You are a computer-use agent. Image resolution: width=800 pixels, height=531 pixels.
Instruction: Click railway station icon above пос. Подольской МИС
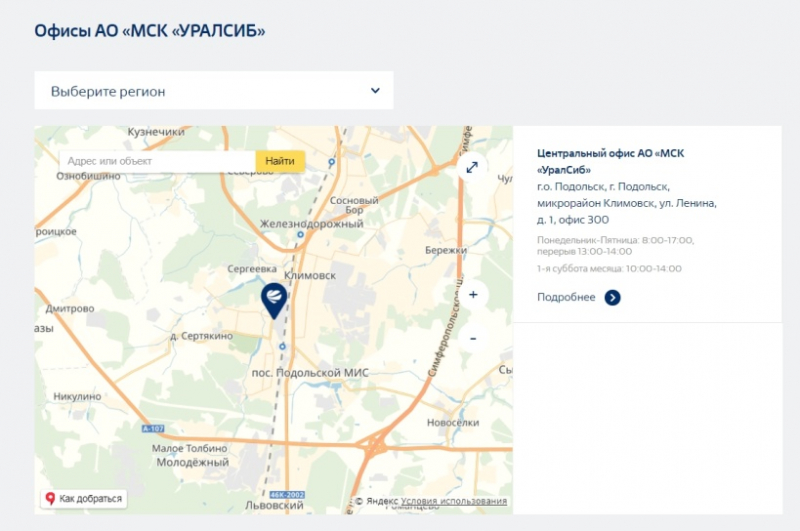(x=283, y=347)
